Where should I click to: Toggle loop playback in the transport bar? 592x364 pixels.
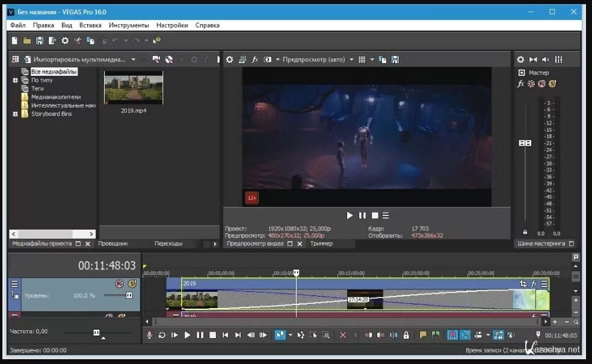[162, 335]
